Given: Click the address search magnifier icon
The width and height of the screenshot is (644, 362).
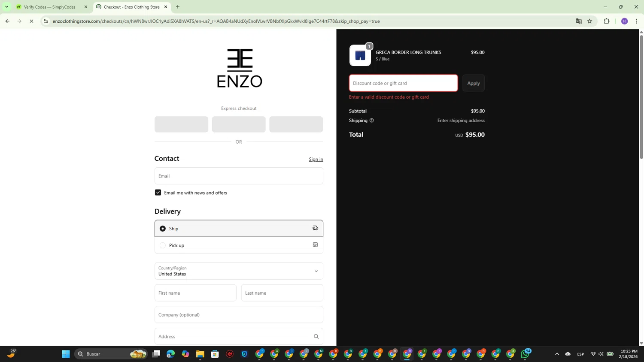Looking at the screenshot, I should coord(316,337).
